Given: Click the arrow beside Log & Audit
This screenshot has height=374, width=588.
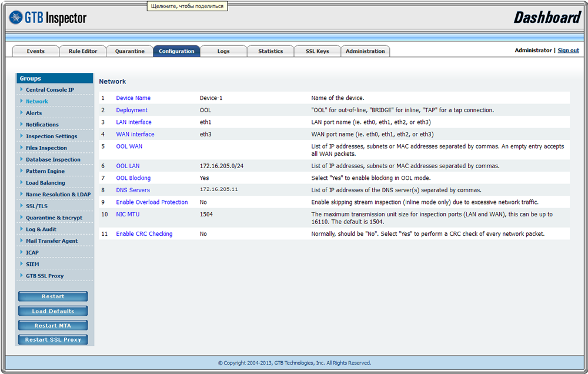Looking at the screenshot, I should [21, 229].
